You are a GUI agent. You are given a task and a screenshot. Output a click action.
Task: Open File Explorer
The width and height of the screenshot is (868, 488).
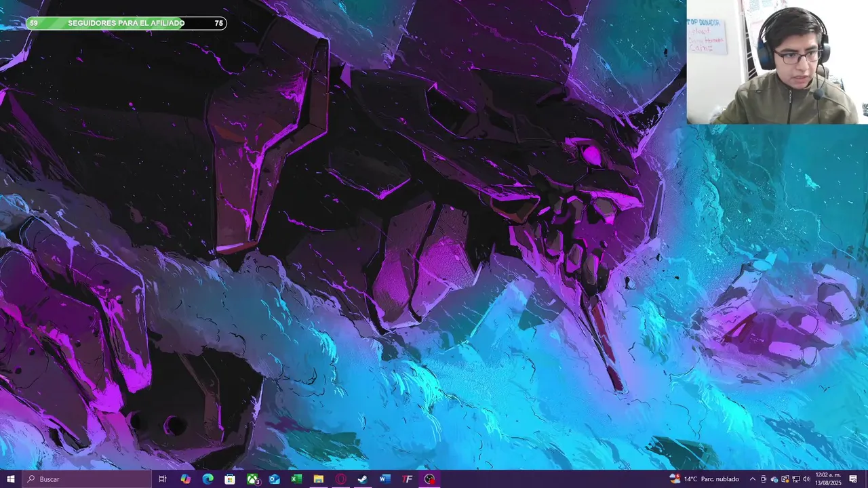(319, 479)
